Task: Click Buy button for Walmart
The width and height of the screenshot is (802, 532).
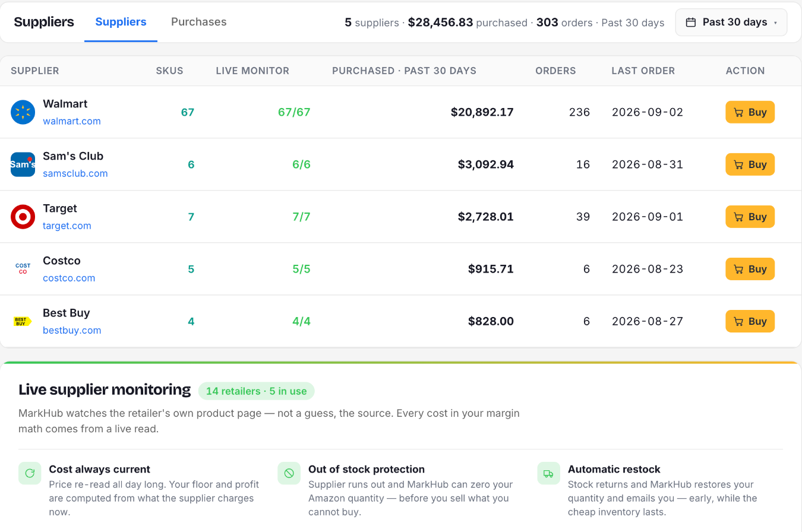Action: click(x=750, y=112)
